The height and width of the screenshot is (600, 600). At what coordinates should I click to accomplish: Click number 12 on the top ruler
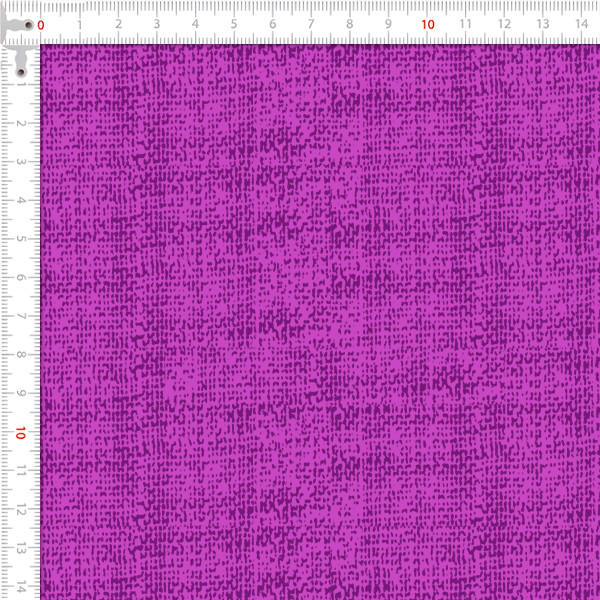tap(503, 23)
